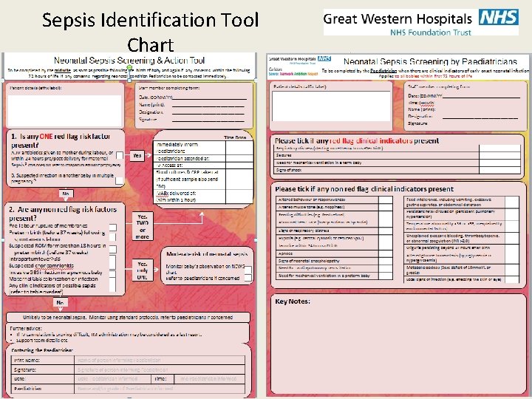This screenshot has height=399, width=532.
Task: Click the Paediatrician field in the bottom table
Action: point(160,389)
